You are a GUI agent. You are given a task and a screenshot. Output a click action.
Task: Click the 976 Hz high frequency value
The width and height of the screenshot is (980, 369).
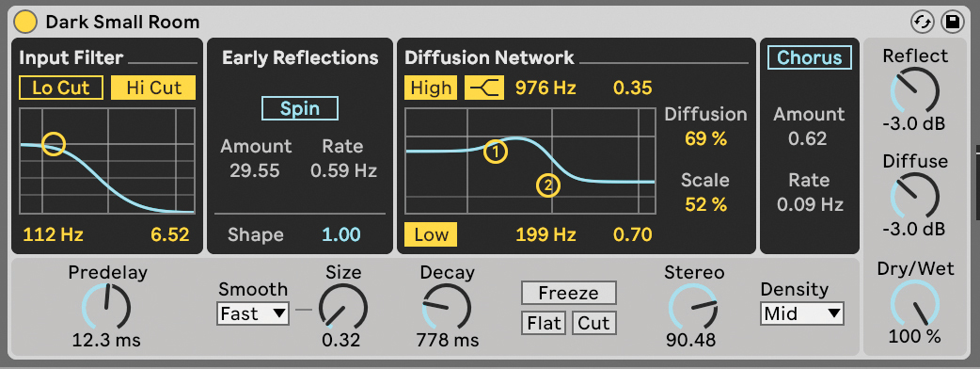click(545, 88)
